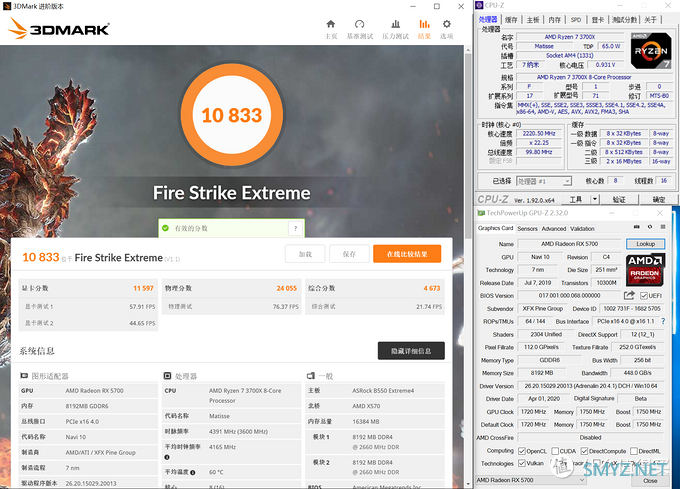680x489 pixels.
Task: Click the CPU-Z title bar app icon
Action: (479, 5)
